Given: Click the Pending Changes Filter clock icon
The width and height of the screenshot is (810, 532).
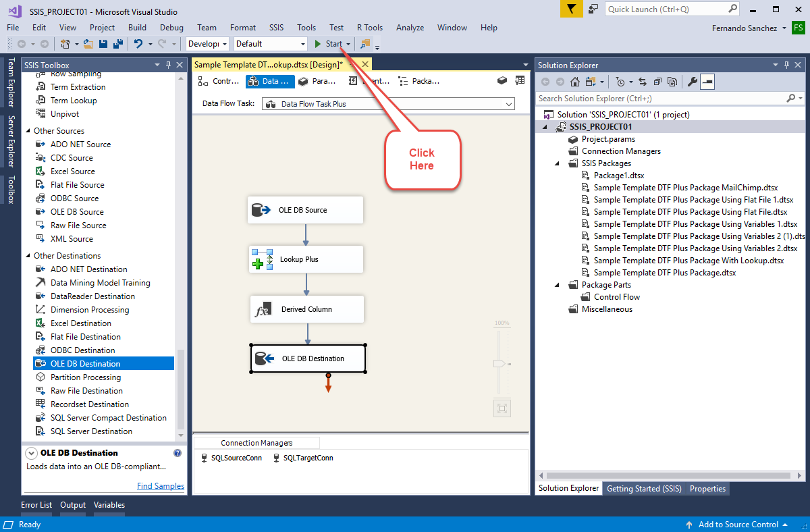Looking at the screenshot, I should click(621, 82).
